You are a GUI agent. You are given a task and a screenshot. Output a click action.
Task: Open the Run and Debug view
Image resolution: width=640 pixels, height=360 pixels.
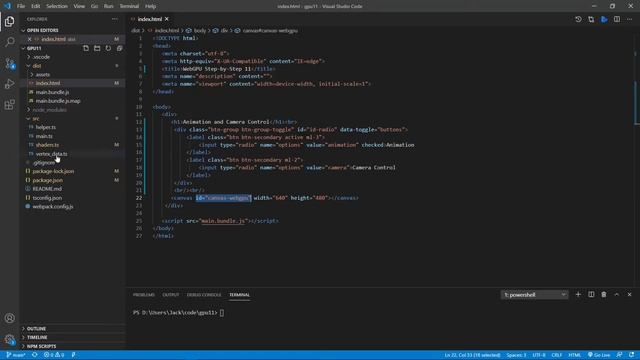click(9, 84)
